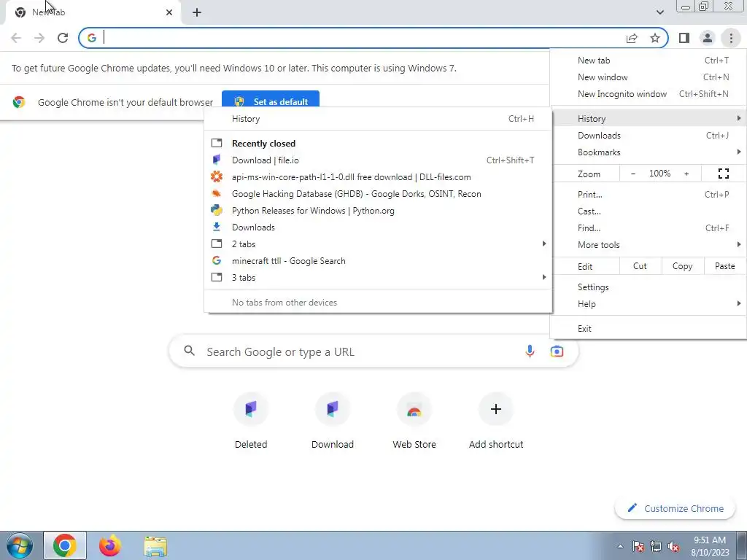Search by image with Google Lens icon
The width and height of the screenshot is (747, 560).
(x=557, y=351)
